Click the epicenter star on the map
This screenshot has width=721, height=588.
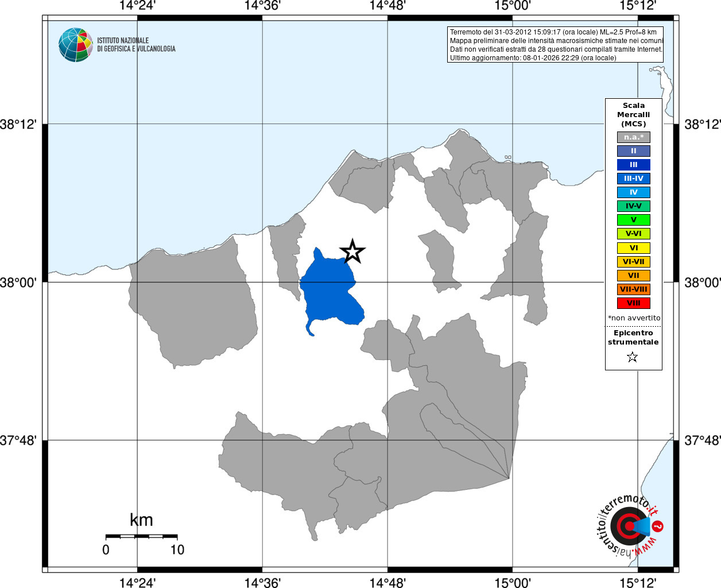coord(352,251)
